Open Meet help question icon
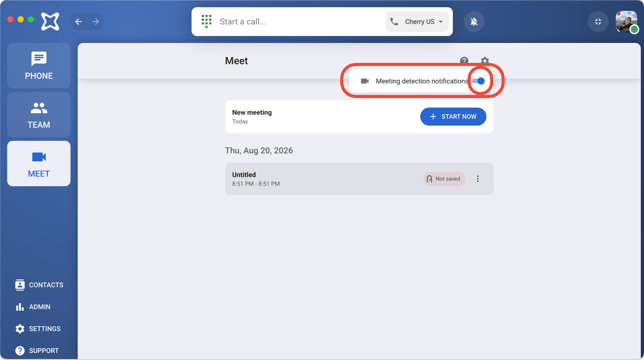This screenshot has height=360, width=644. [x=464, y=61]
